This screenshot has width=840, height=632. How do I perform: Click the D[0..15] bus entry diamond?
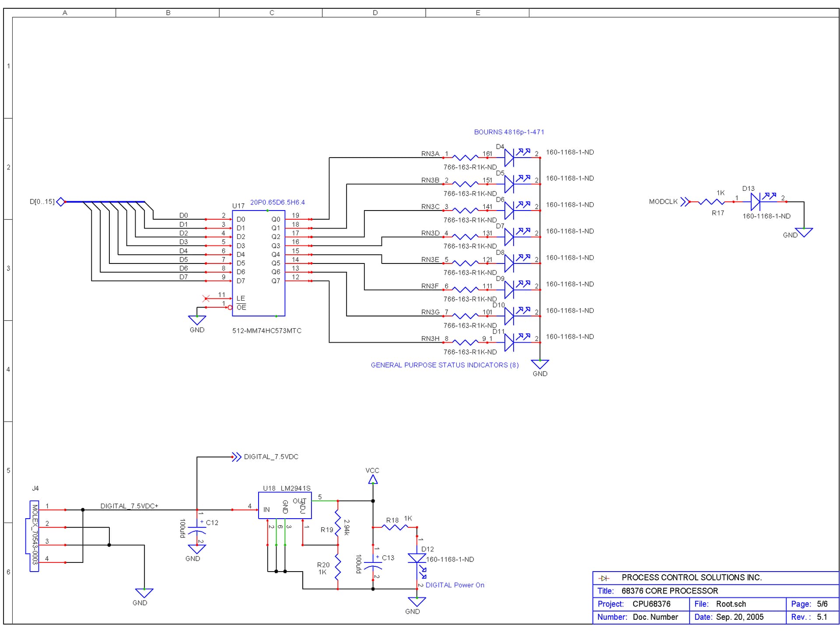click(60, 202)
